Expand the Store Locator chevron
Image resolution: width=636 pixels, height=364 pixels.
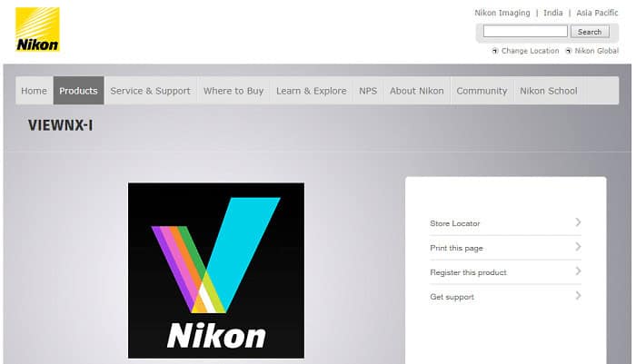pos(578,222)
